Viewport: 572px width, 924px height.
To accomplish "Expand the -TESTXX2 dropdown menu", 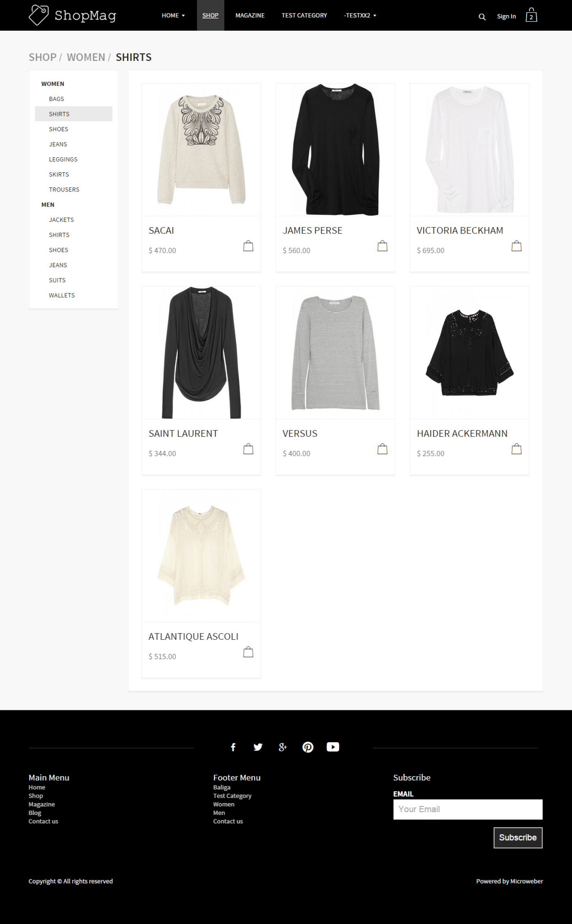I will click(x=360, y=16).
